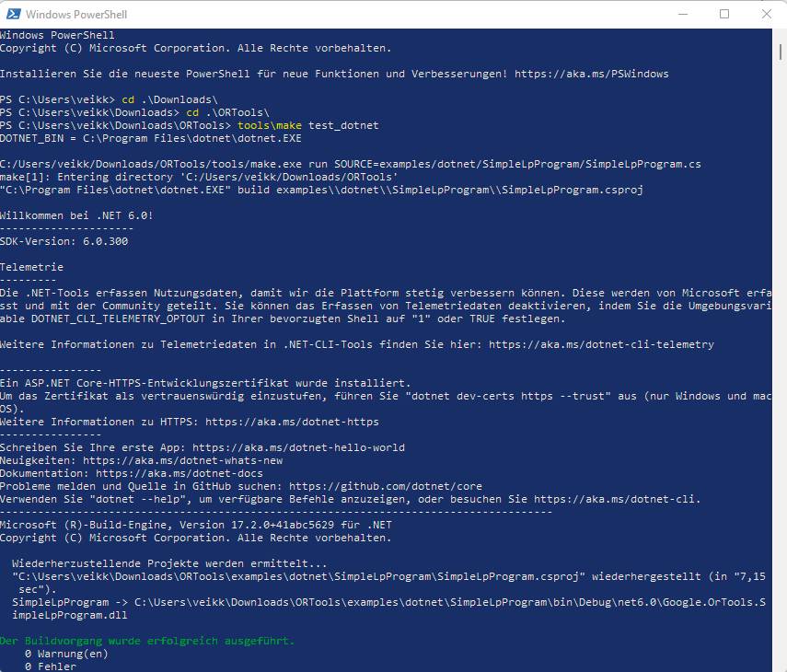This screenshot has width=787, height=672.
Task: Click the https://aka.ms/dotnet-cli. URL
Action: 617,499
